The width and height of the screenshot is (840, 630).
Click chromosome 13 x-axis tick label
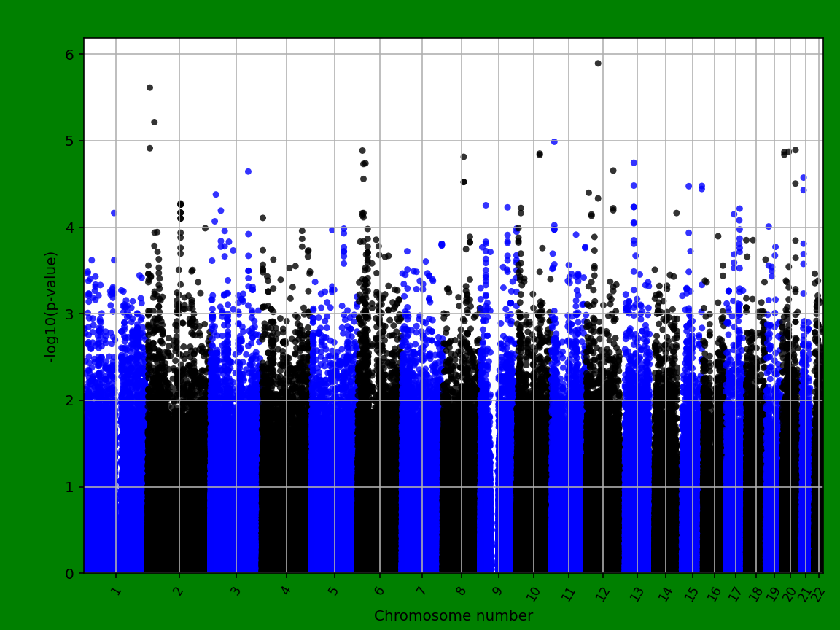[x=636, y=591]
